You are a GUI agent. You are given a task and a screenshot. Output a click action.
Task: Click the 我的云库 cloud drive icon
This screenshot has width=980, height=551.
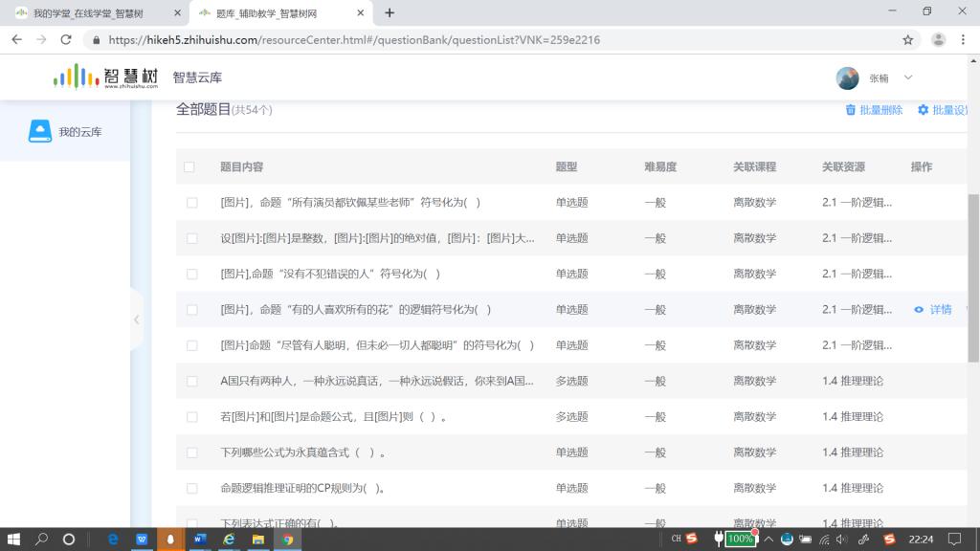click(x=39, y=131)
